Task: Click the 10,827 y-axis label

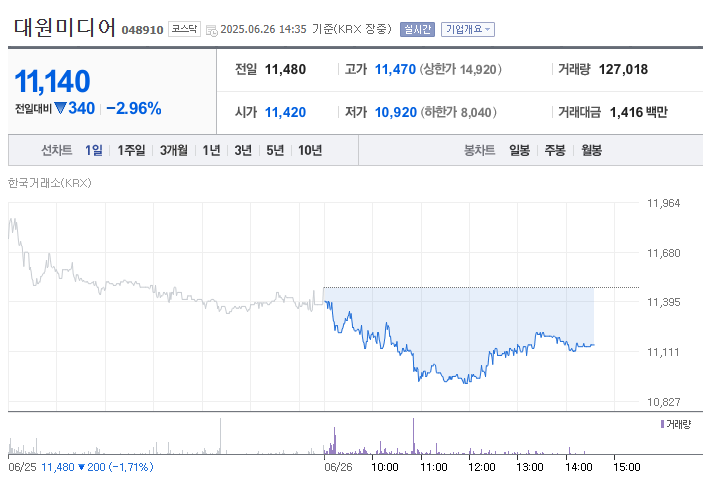Action: click(664, 402)
